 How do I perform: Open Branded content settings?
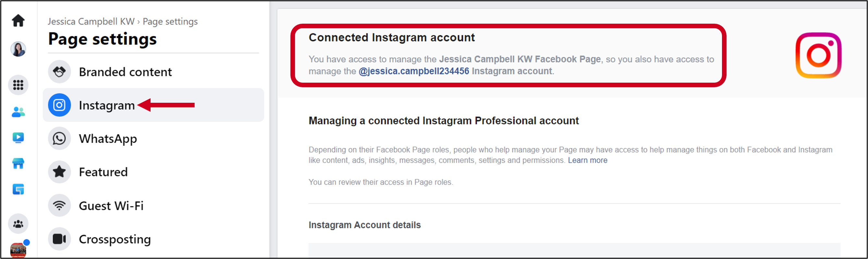point(153,72)
